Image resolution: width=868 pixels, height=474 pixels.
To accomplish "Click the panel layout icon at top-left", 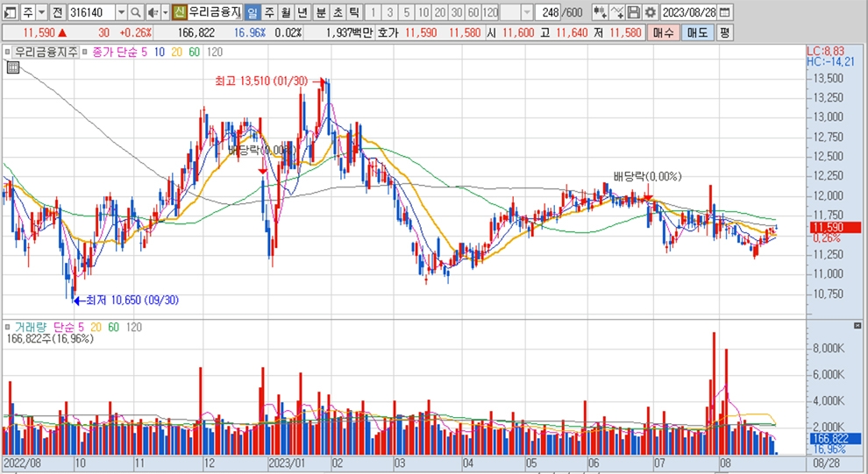I will pos(10,12).
